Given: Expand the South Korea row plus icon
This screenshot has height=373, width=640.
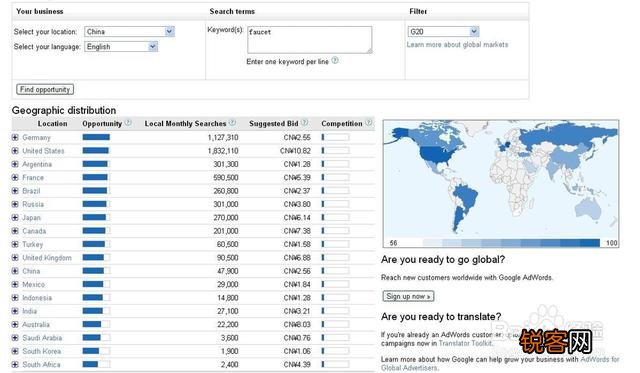Looking at the screenshot, I should point(15,351).
